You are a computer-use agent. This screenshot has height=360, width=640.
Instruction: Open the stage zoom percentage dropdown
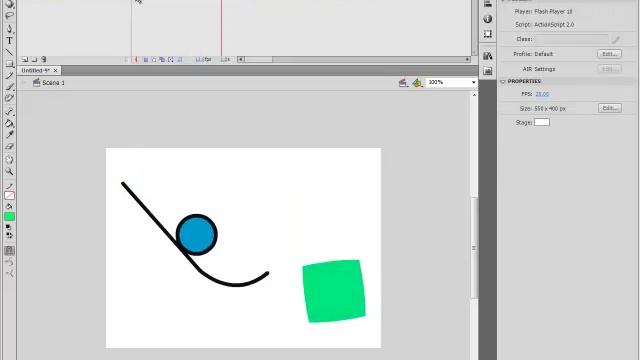tap(473, 82)
